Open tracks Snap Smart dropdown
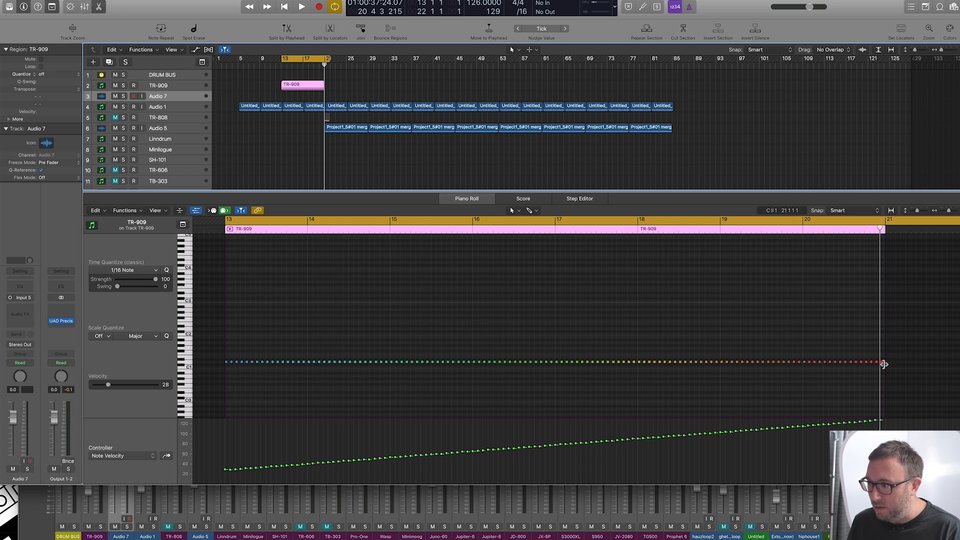 770,50
